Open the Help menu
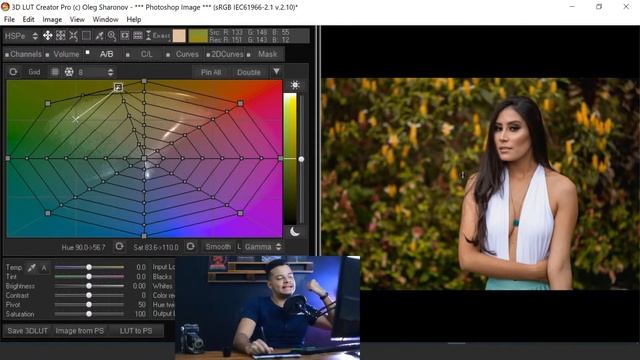This screenshot has width=640, height=360. [x=133, y=19]
